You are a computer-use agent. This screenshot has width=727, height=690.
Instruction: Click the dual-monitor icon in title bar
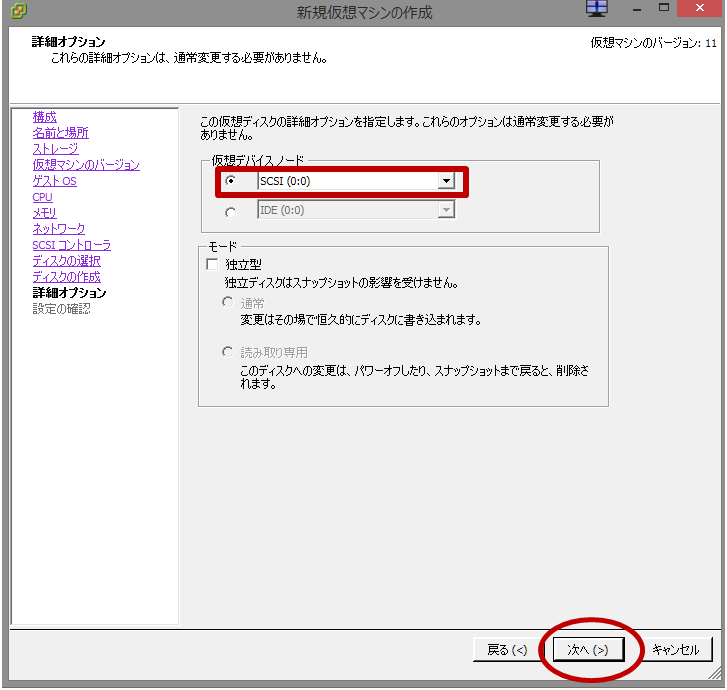(x=597, y=8)
